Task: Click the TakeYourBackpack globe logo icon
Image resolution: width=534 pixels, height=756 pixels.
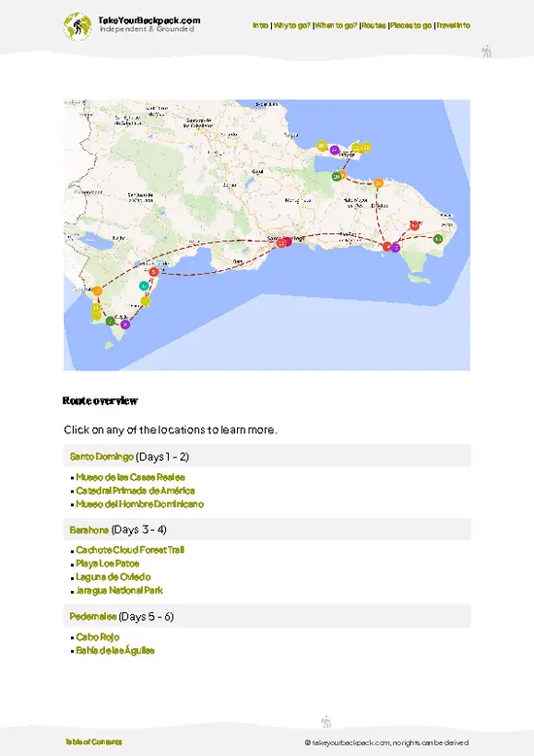Action: tap(77, 26)
